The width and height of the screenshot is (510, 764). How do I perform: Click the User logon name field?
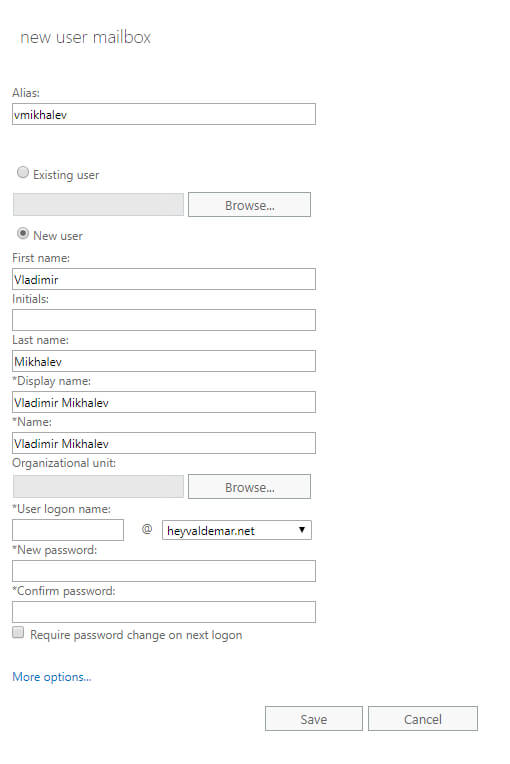[x=68, y=530]
